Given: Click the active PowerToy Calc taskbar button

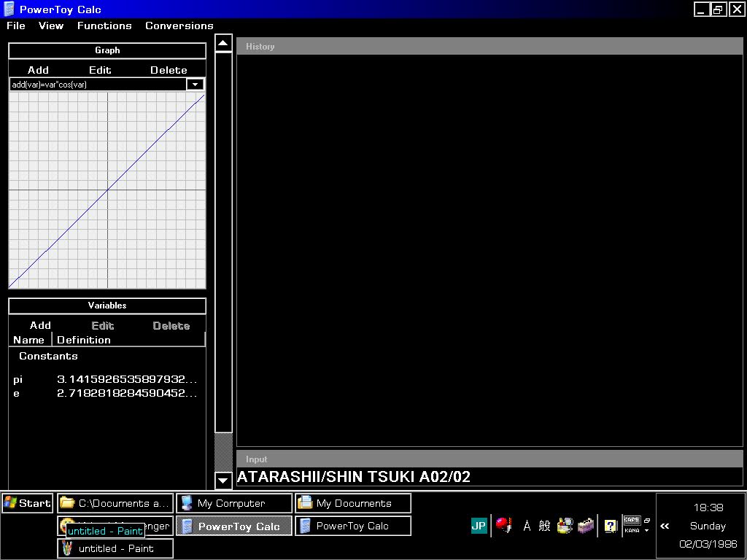Looking at the screenshot, I should (234, 526).
